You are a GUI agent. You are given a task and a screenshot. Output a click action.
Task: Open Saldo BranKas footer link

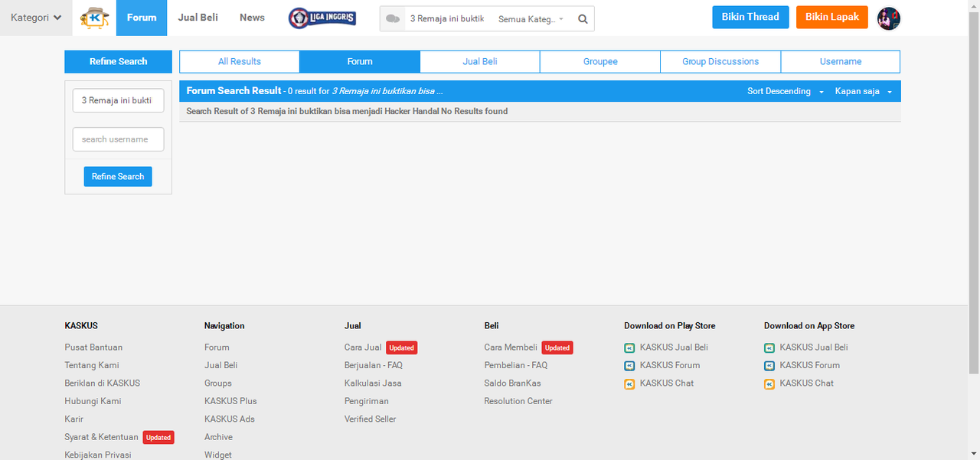[512, 383]
